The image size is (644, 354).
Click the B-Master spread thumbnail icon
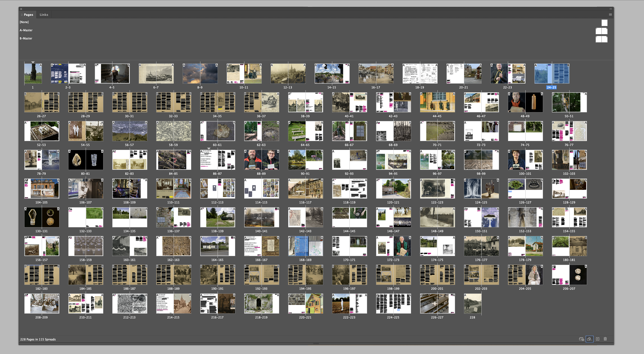(x=601, y=39)
